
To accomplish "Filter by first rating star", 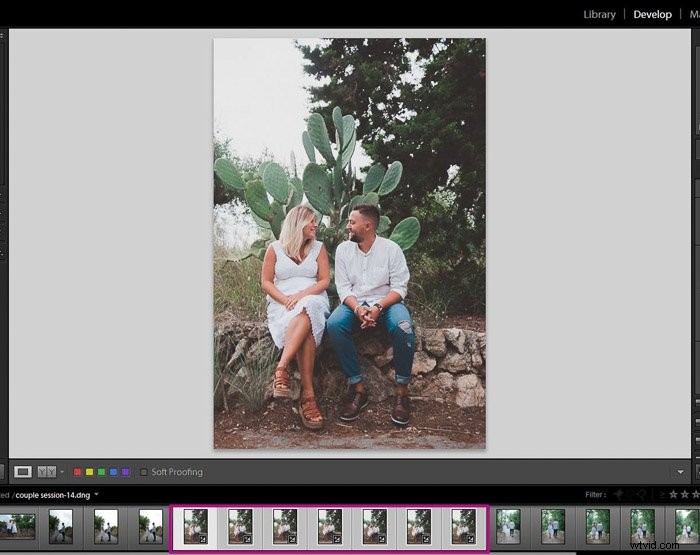I will click(x=673, y=494).
